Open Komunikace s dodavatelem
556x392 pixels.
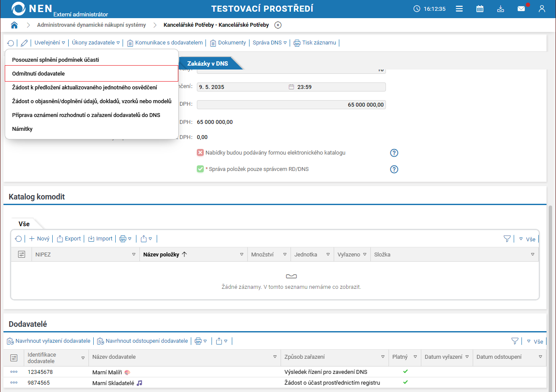tap(165, 43)
